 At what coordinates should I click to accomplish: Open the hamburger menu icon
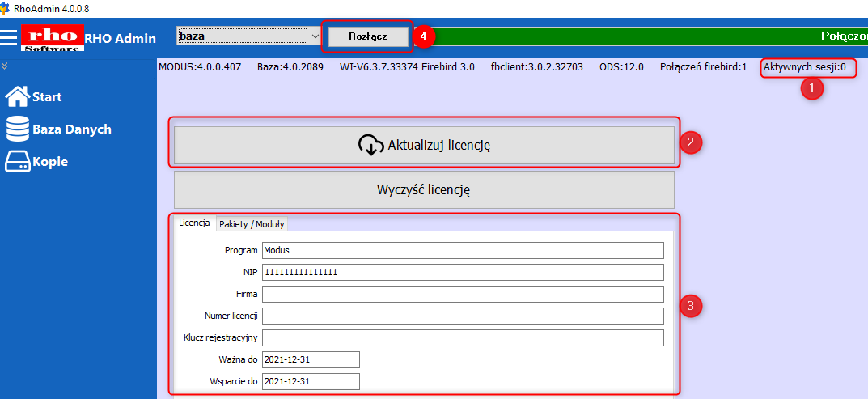click(x=9, y=37)
